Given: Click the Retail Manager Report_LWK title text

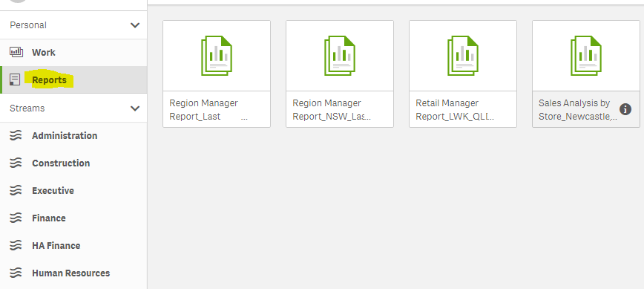Looking at the screenshot, I should pyautogui.click(x=455, y=110).
